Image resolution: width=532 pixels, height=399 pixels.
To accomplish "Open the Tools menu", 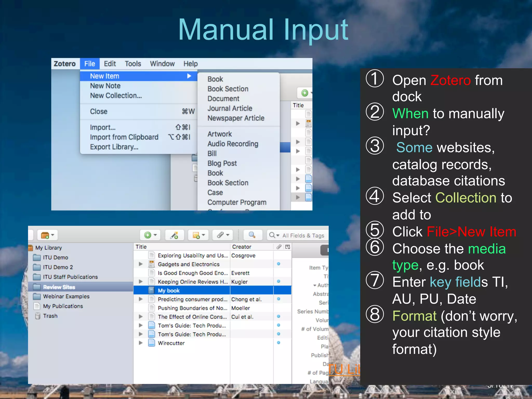I will pos(133,64).
